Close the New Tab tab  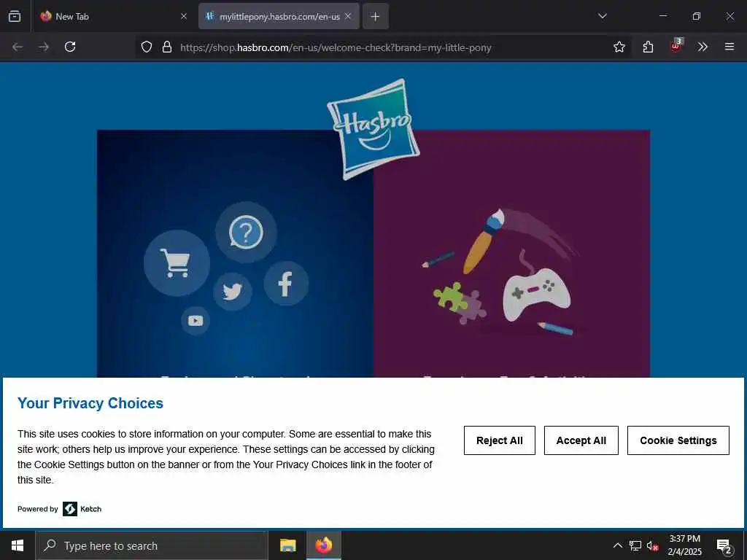coord(184,16)
